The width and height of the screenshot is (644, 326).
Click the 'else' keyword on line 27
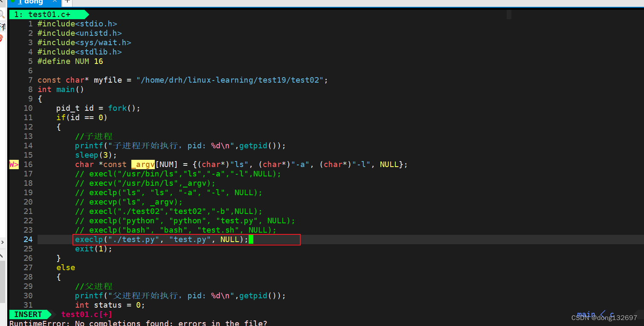coord(66,268)
